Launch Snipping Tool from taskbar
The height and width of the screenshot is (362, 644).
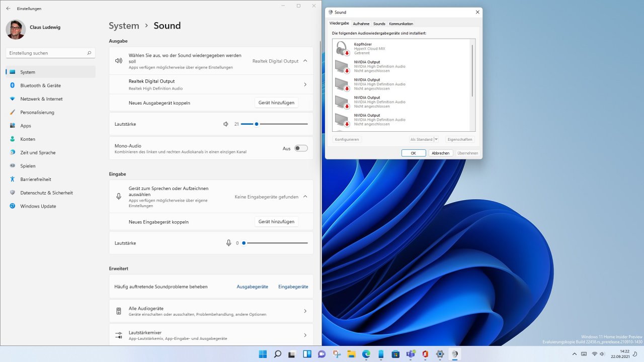point(337,354)
